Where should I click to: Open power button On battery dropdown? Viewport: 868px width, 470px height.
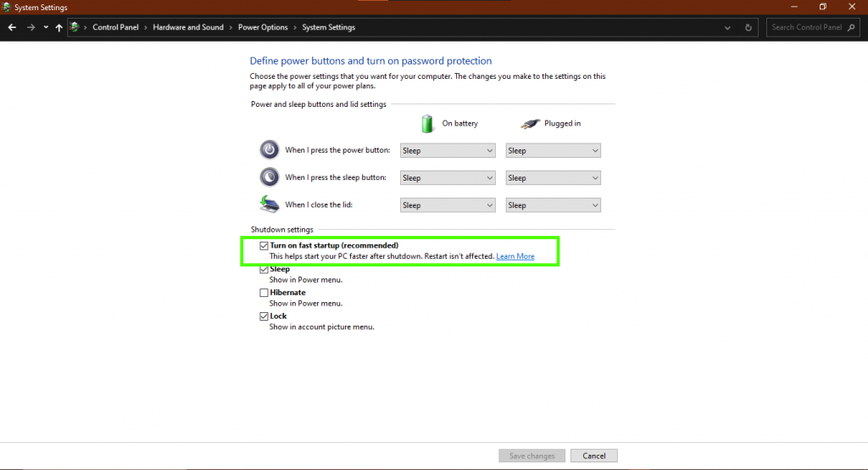tap(448, 151)
